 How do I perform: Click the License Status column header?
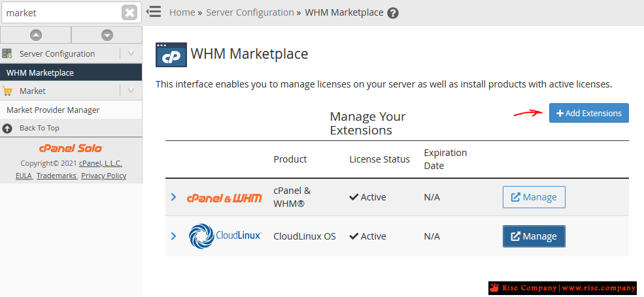[379, 159]
